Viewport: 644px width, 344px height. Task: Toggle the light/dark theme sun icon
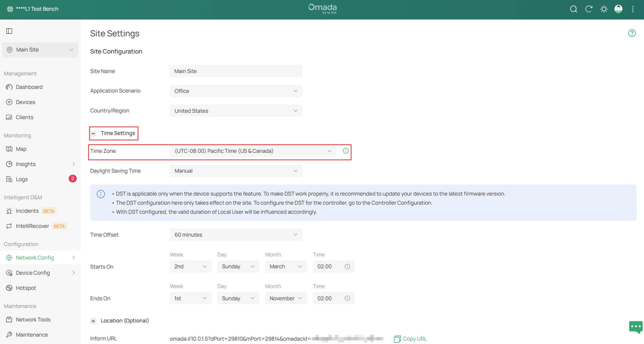point(604,9)
